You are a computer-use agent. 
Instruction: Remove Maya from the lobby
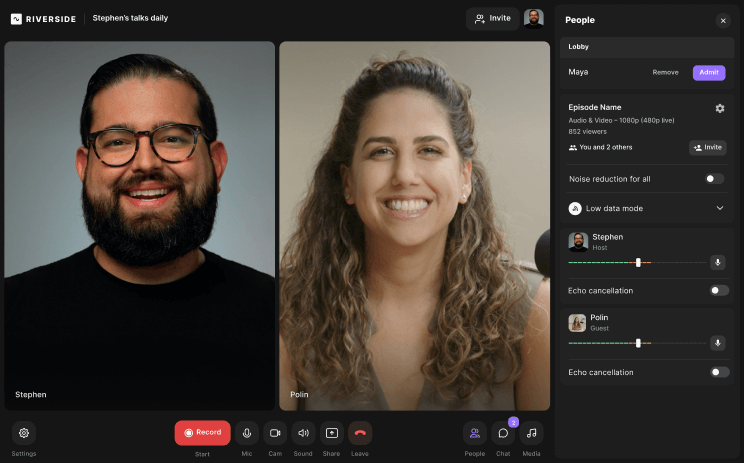665,72
